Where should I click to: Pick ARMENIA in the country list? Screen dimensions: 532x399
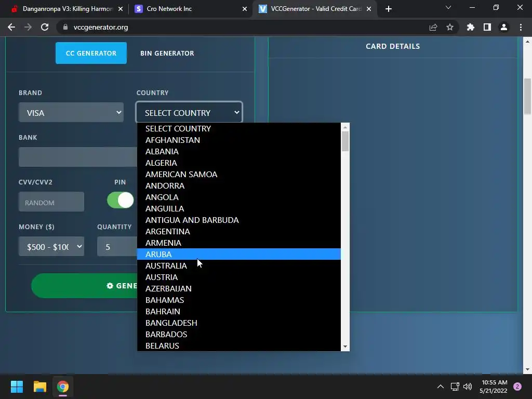pyautogui.click(x=238, y=243)
